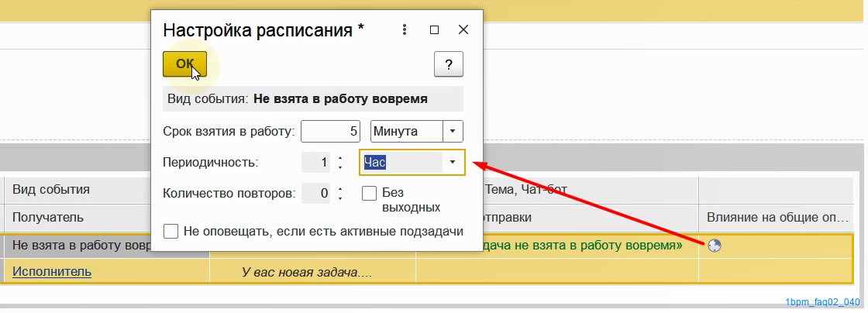Image resolution: width=868 pixels, height=313 pixels.
Task: Open the Минута unit dropdown arrow
Action: (453, 132)
